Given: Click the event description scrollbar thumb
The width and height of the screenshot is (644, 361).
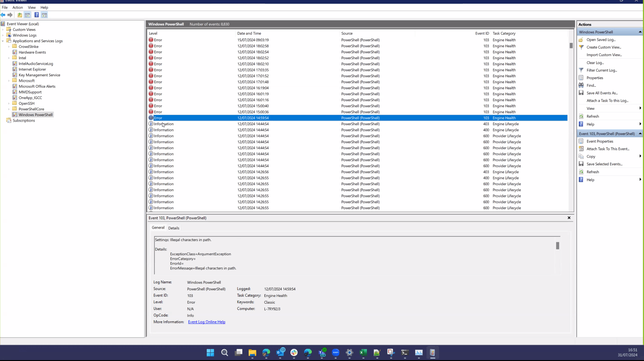Looking at the screenshot, I should (558, 246).
